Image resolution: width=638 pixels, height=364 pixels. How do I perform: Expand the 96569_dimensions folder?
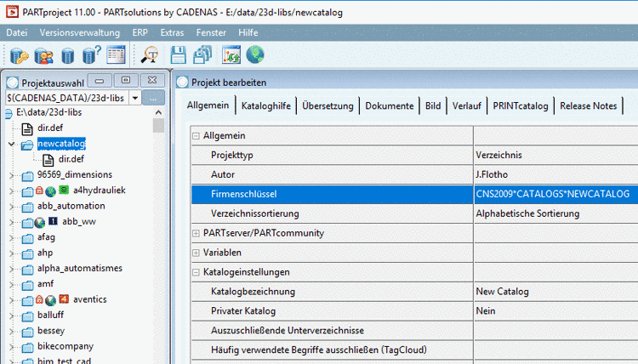pos(11,175)
